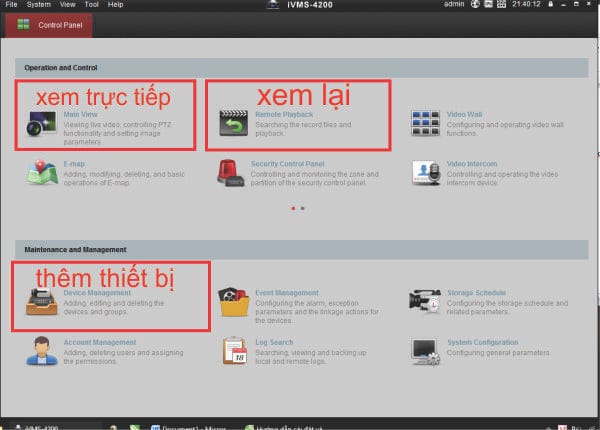Open the System menu
Viewport: 600px width, 430px height.
(39, 5)
